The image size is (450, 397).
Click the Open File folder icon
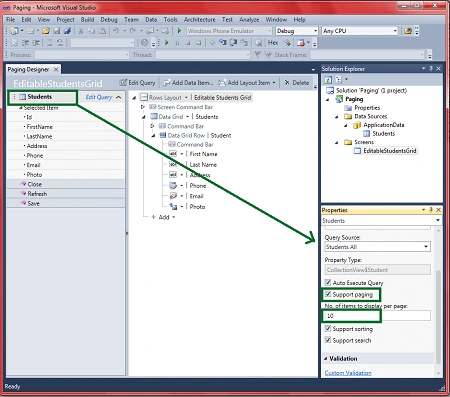(46, 31)
